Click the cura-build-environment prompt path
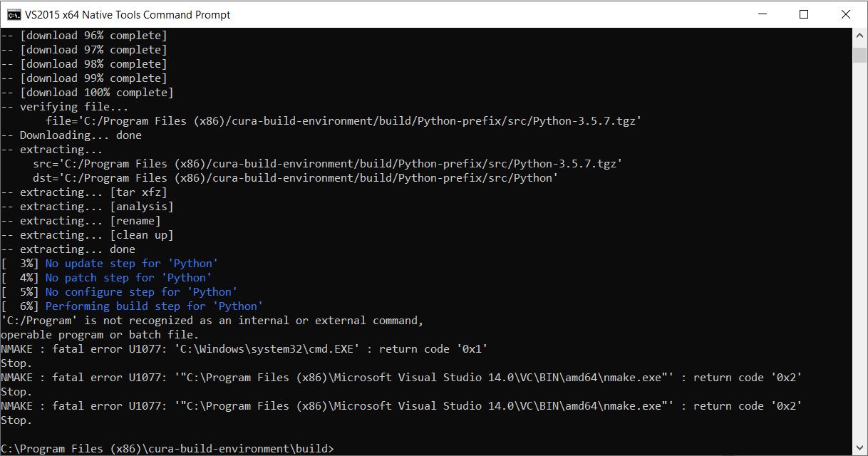 point(167,448)
